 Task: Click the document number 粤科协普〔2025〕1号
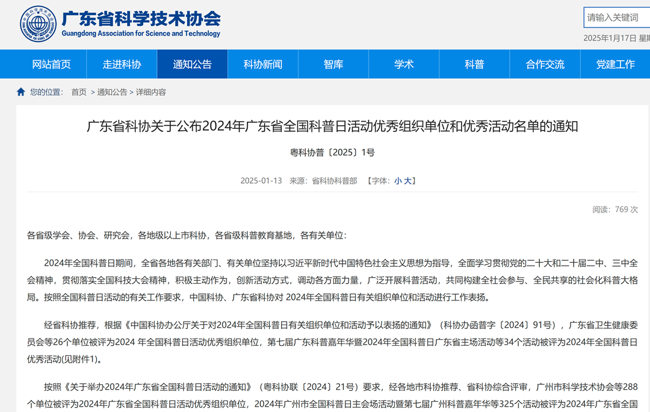[x=332, y=153]
